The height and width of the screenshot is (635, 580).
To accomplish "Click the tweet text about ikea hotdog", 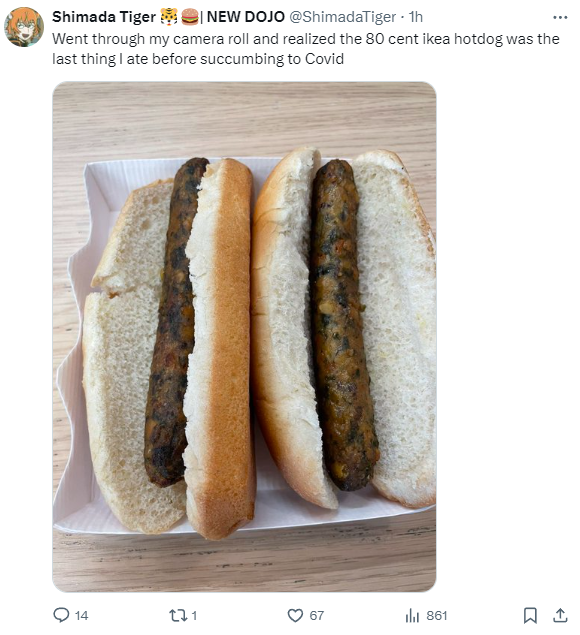I will [306, 49].
